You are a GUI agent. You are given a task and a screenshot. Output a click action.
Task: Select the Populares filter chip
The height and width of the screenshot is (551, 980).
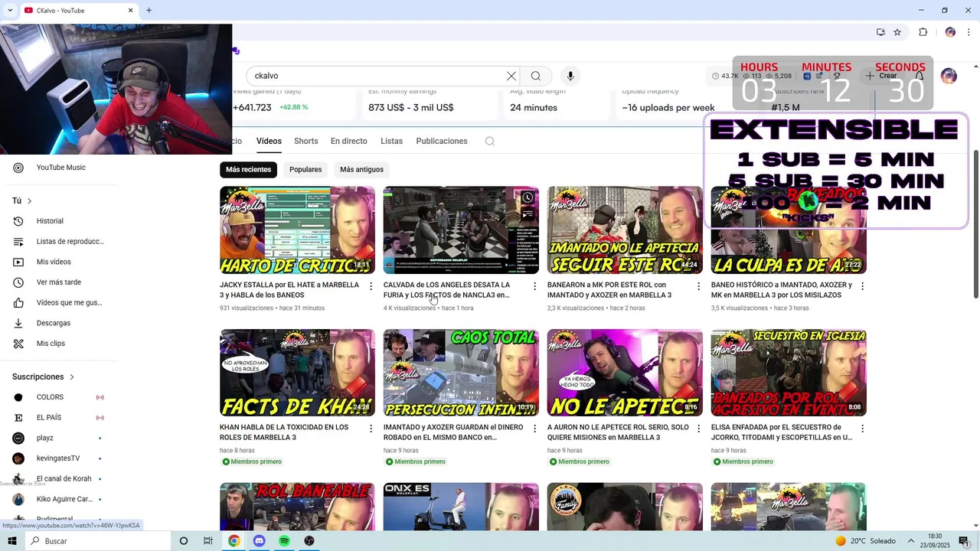tap(305, 169)
